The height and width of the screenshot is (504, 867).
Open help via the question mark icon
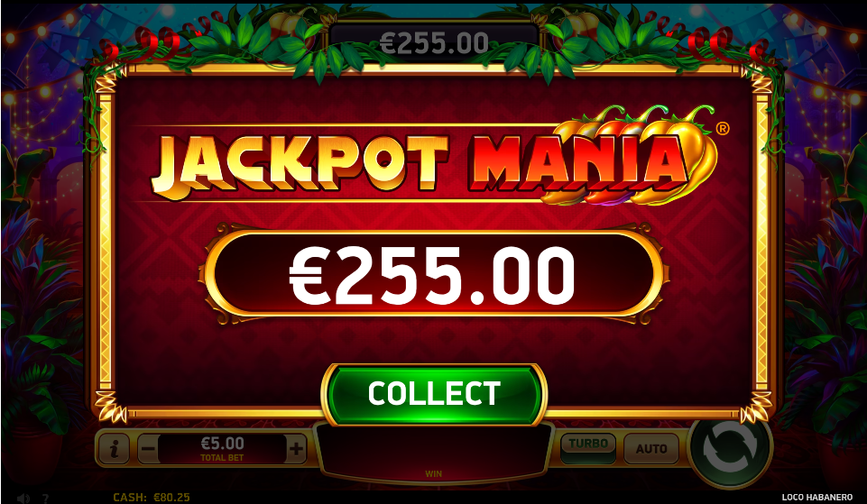46,499
